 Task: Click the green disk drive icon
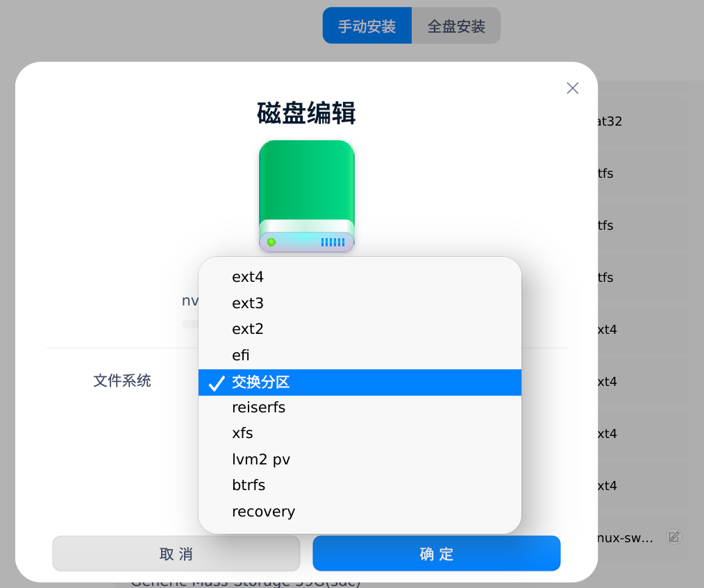coord(307,196)
